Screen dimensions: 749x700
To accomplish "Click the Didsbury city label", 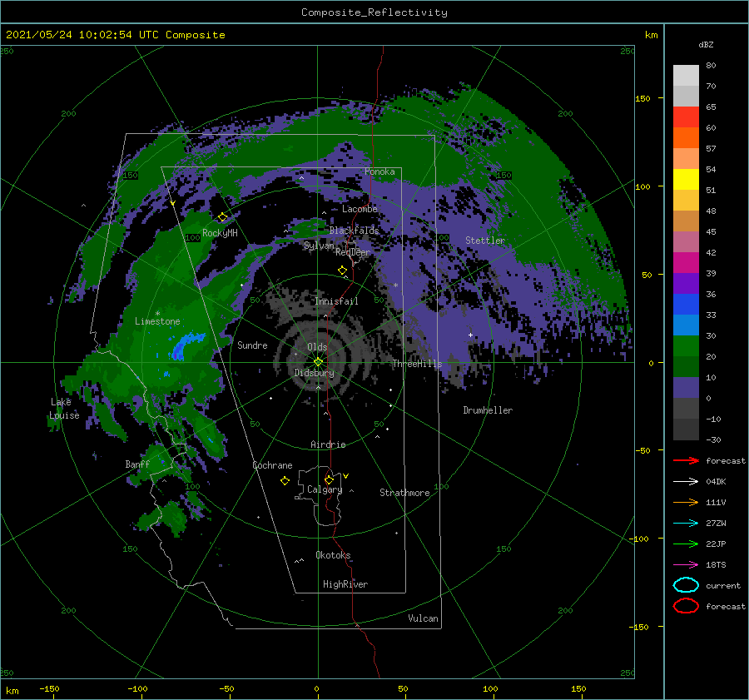I will (x=314, y=373).
